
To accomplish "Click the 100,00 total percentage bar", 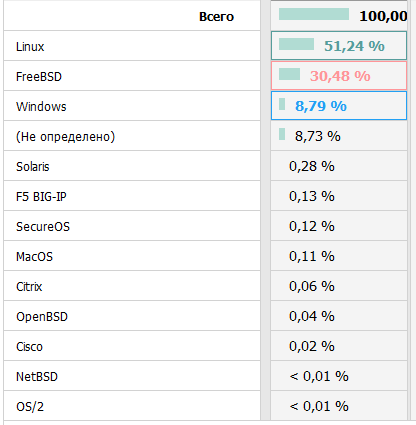I will pos(314,14).
